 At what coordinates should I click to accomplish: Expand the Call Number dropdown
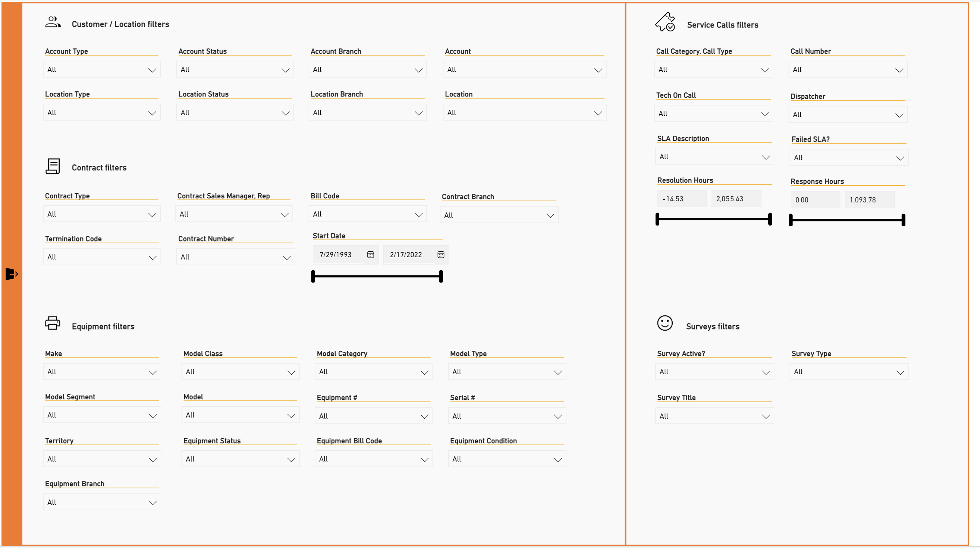click(x=848, y=70)
